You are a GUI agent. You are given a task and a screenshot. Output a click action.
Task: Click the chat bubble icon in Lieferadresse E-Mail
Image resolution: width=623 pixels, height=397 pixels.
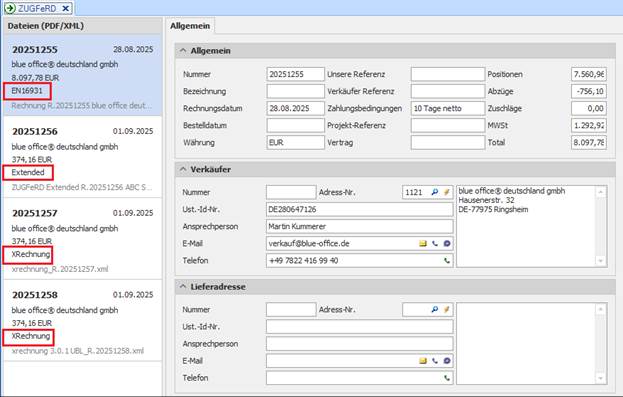447,361
